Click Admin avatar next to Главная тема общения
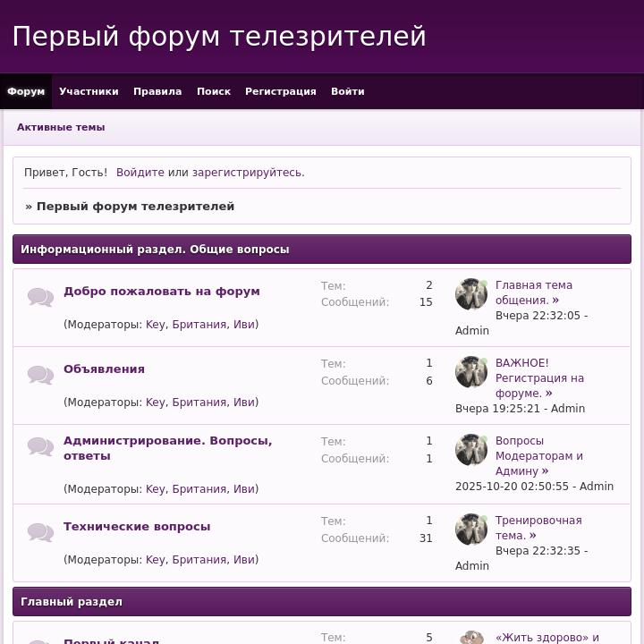The width and height of the screenshot is (644, 644). pyautogui.click(x=471, y=294)
